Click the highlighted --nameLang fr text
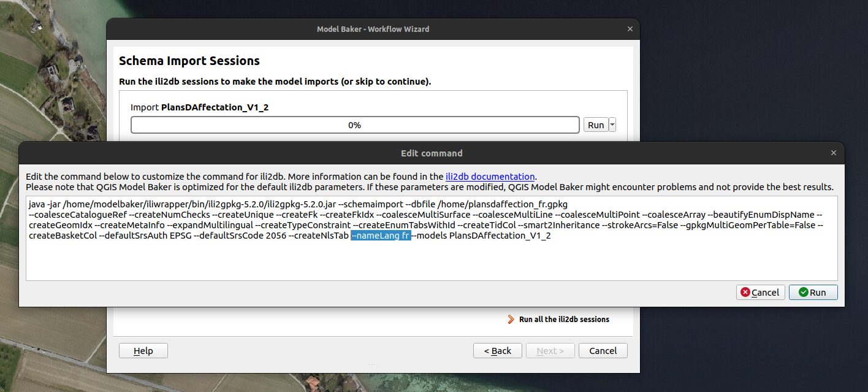Screen dimensions: 868x392 click(380, 236)
